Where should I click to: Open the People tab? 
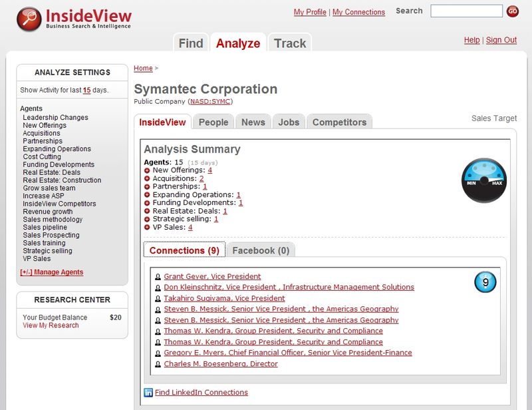pos(213,122)
